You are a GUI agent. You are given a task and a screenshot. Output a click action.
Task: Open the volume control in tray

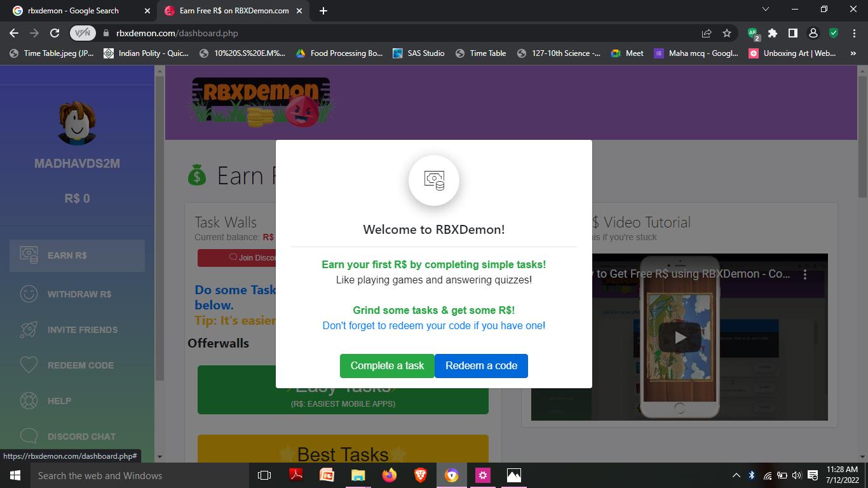click(797, 475)
